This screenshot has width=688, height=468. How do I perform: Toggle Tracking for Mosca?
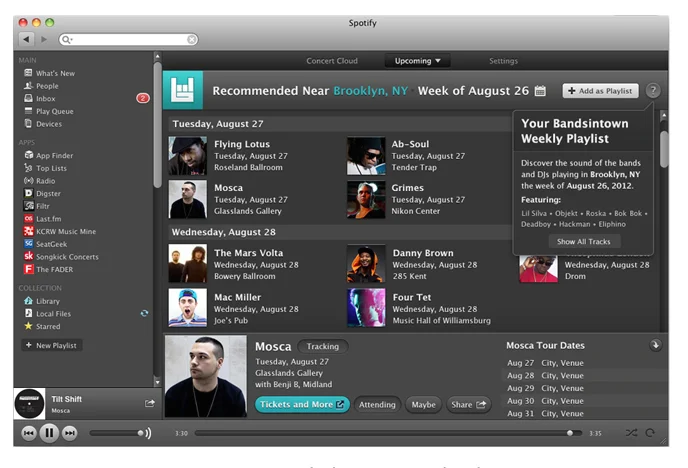click(322, 347)
